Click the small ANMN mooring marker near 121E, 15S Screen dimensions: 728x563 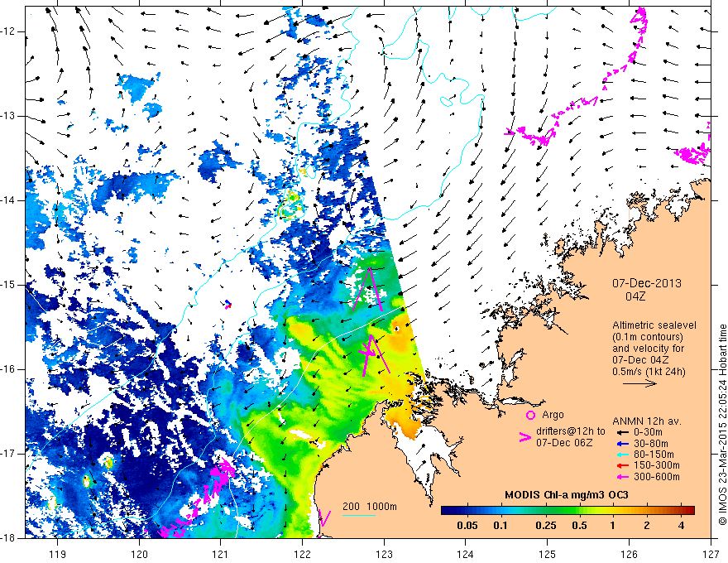click(228, 304)
